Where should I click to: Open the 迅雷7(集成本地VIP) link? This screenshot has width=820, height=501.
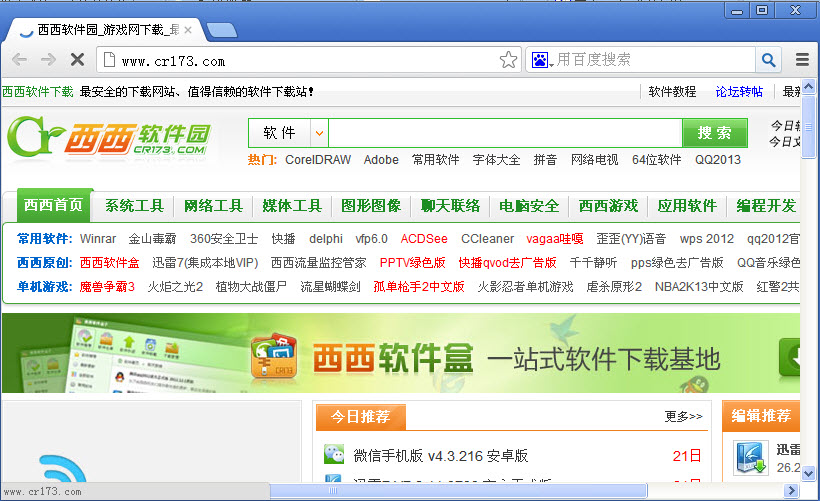[x=205, y=263]
